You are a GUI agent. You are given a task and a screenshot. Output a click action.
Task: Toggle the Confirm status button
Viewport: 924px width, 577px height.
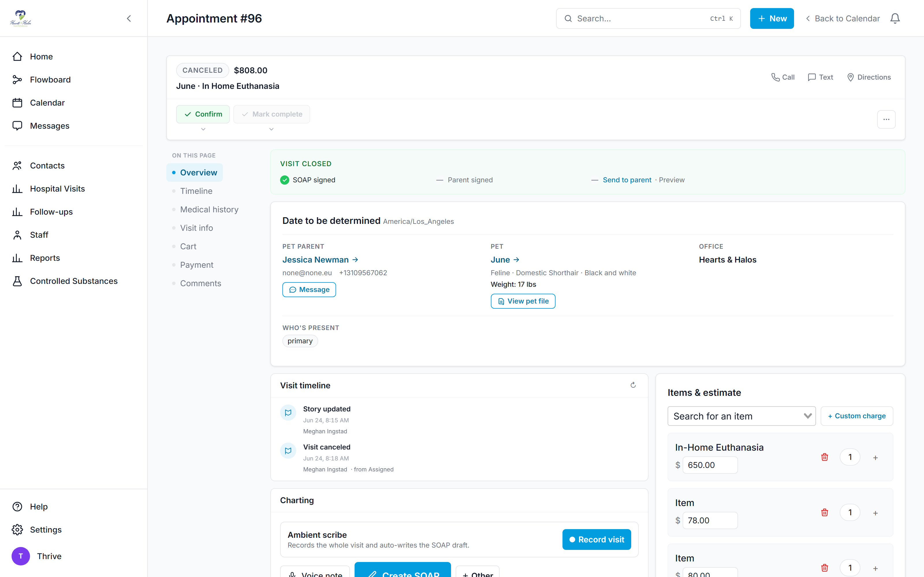203,114
